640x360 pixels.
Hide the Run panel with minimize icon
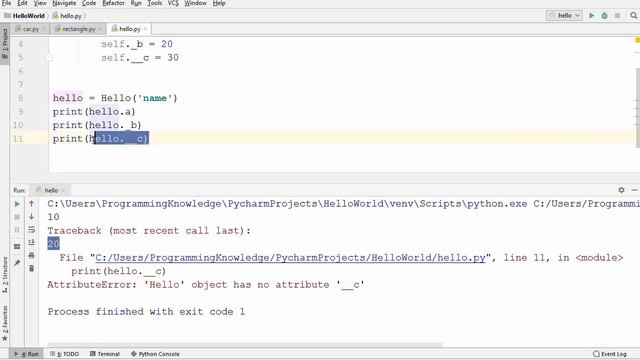pyautogui.click(x=634, y=190)
